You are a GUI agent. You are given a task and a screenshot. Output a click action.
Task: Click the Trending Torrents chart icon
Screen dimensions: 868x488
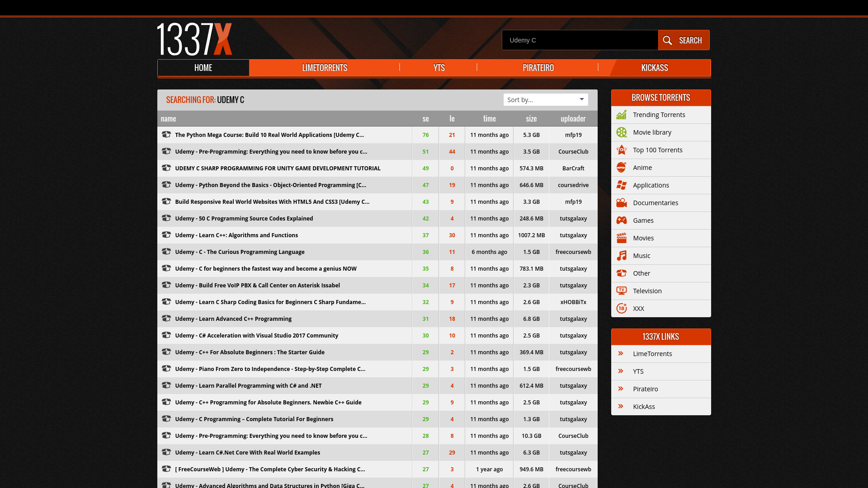click(x=622, y=115)
